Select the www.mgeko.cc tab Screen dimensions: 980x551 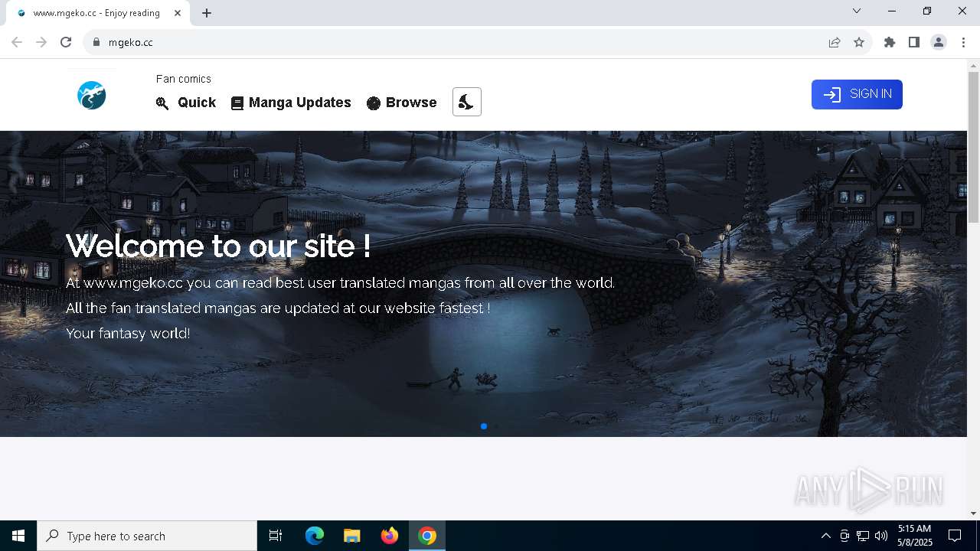coord(98,13)
